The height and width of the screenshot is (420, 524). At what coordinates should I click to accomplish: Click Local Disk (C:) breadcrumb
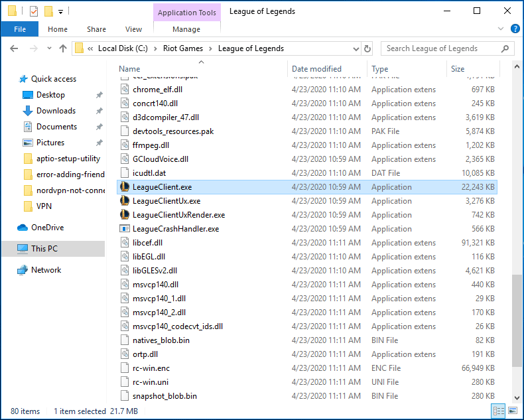[123, 48]
